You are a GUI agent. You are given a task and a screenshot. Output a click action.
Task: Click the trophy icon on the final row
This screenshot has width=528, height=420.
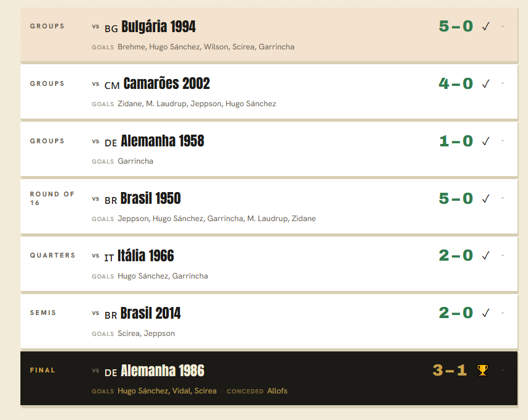(482, 370)
